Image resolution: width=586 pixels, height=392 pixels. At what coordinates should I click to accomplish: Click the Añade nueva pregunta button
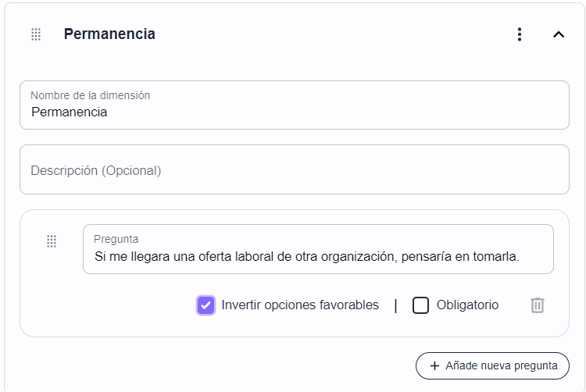(492, 366)
